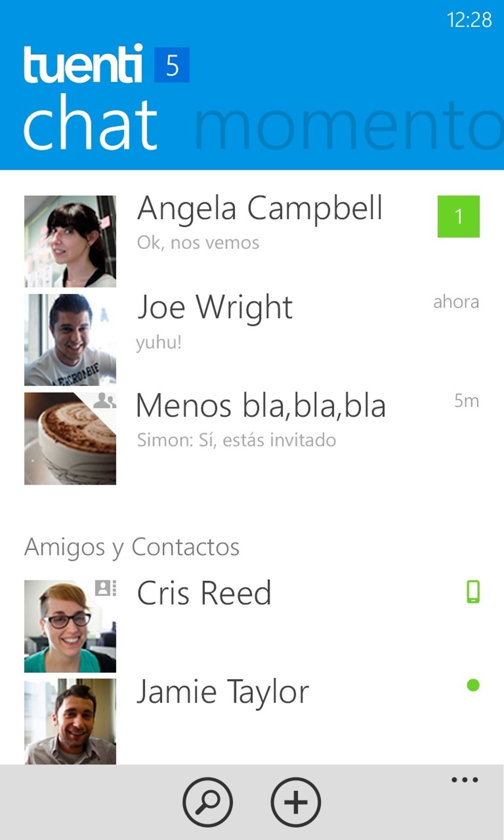Tap Jamie Taylor's green online dot

[x=473, y=685]
